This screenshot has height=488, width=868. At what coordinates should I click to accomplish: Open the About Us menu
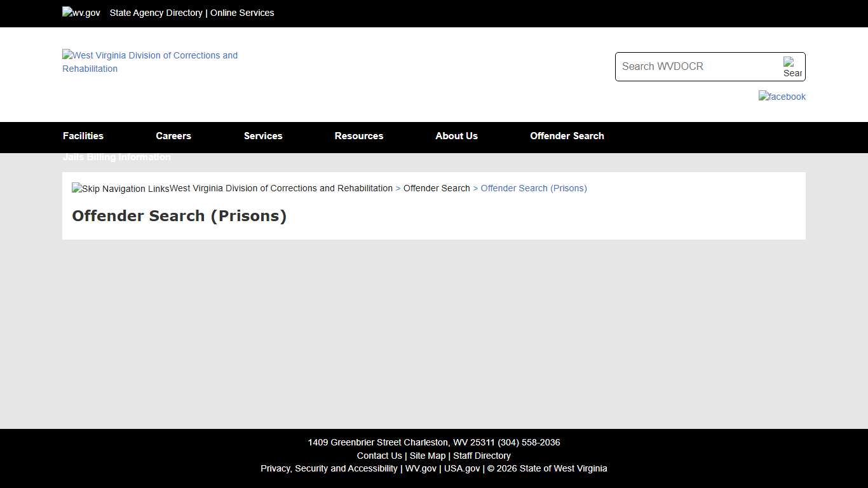click(456, 135)
